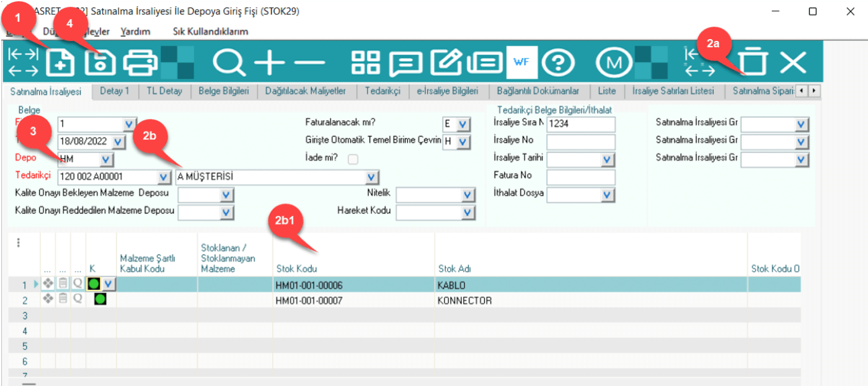Click the record navigation arrows icon at toolbar start
Screen dimensions: 868x386
tap(23, 63)
